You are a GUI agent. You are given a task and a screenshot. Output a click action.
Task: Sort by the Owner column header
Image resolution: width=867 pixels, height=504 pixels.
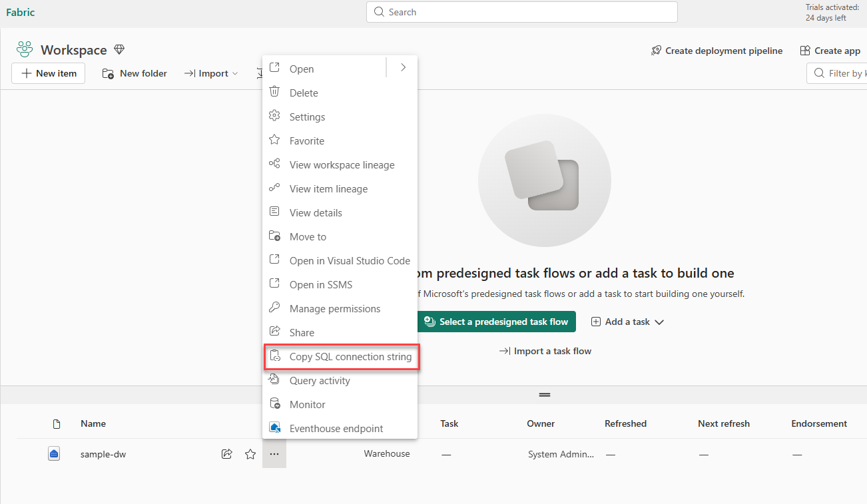(541, 423)
